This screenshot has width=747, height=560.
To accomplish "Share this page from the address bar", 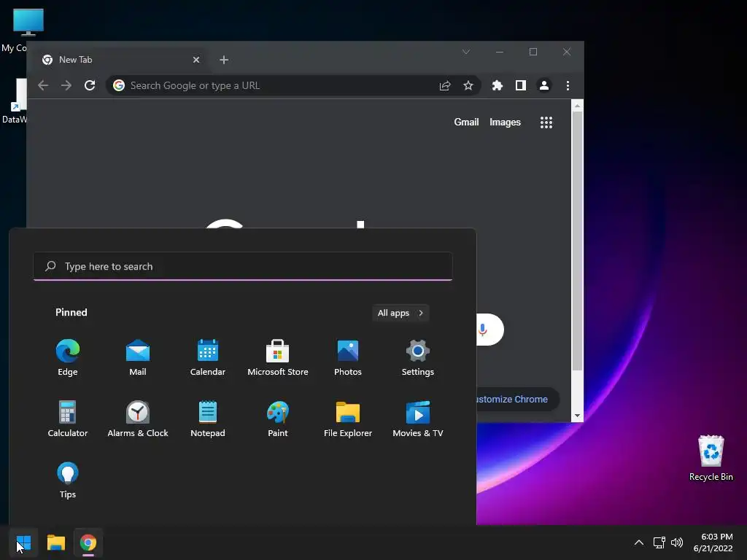I will (x=445, y=85).
